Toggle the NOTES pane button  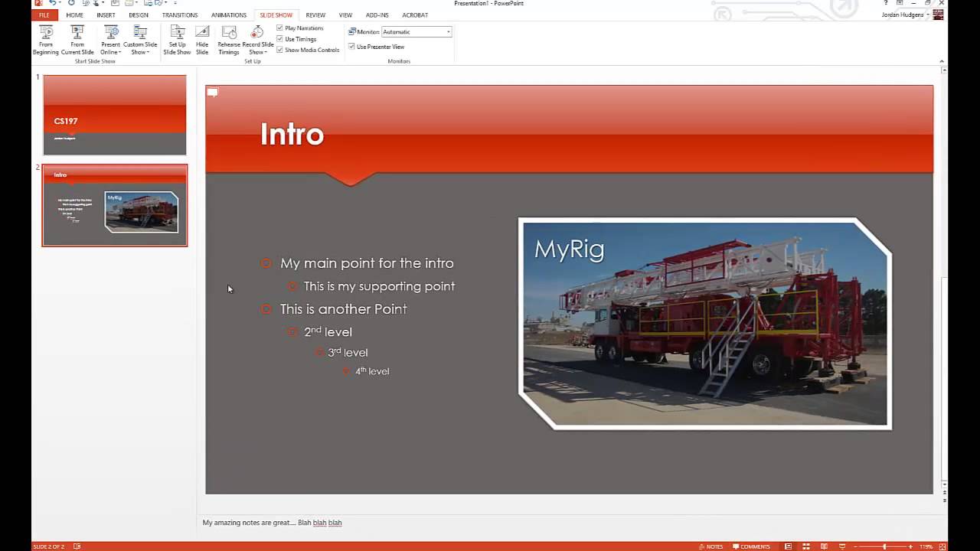pos(710,546)
